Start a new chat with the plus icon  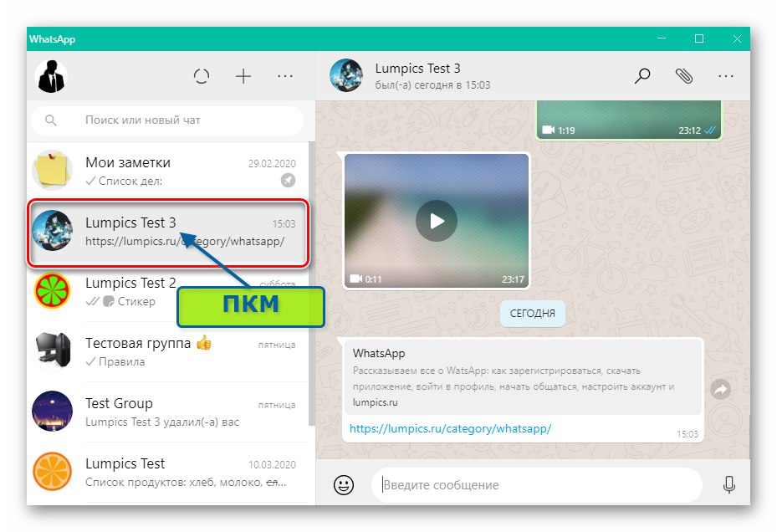click(x=243, y=76)
